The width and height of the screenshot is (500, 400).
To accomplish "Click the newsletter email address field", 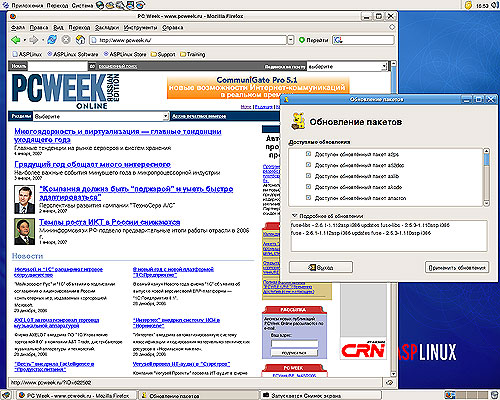I will [x=294, y=344].
